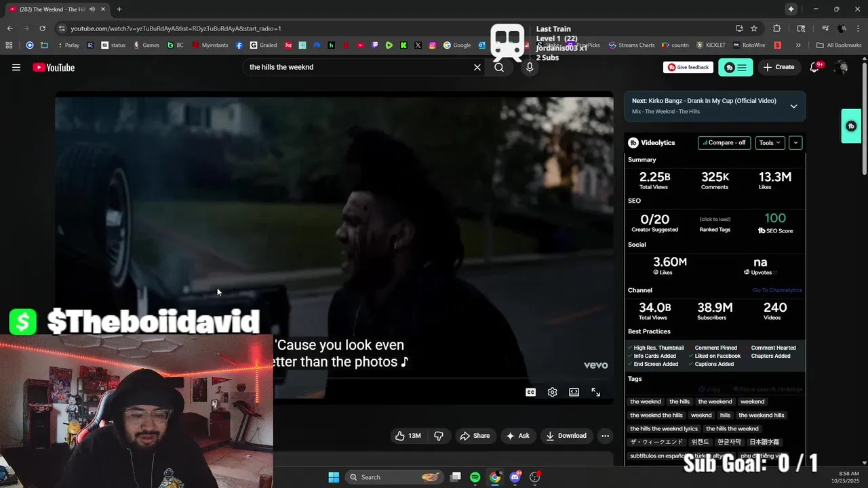868x488 pixels.
Task: Share the video
Action: (x=475, y=436)
